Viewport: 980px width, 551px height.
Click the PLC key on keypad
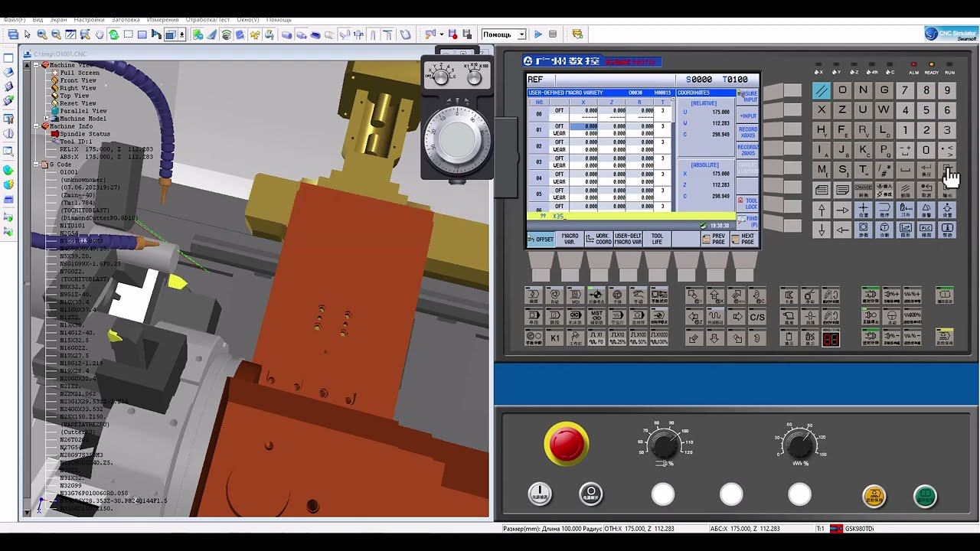click(926, 229)
